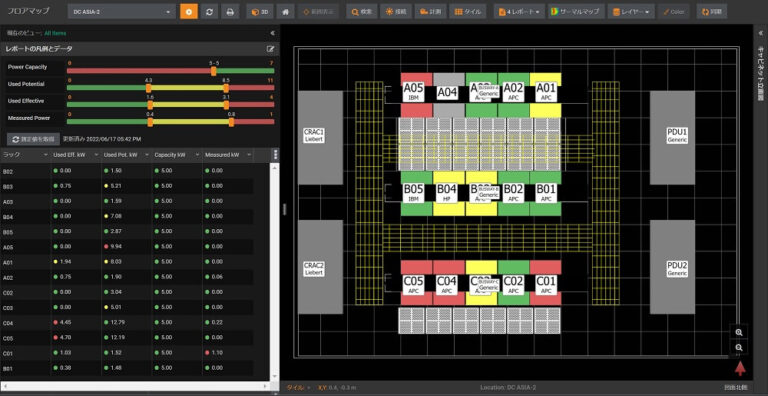
Task: Collapse the left report panel
Action: click(x=272, y=33)
